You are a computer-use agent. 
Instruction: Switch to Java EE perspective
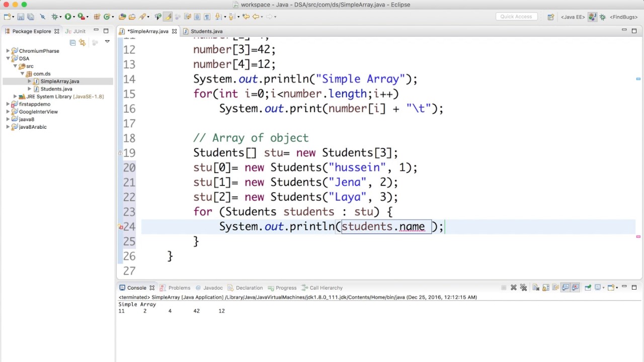click(573, 17)
